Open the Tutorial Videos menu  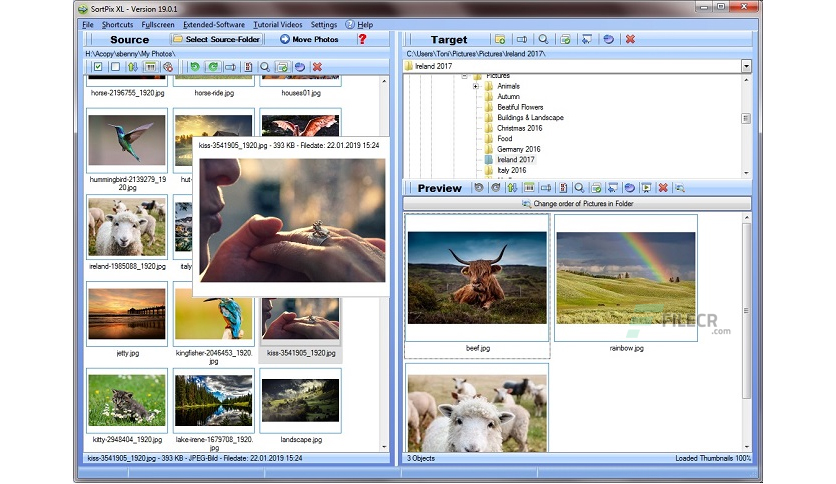277,25
